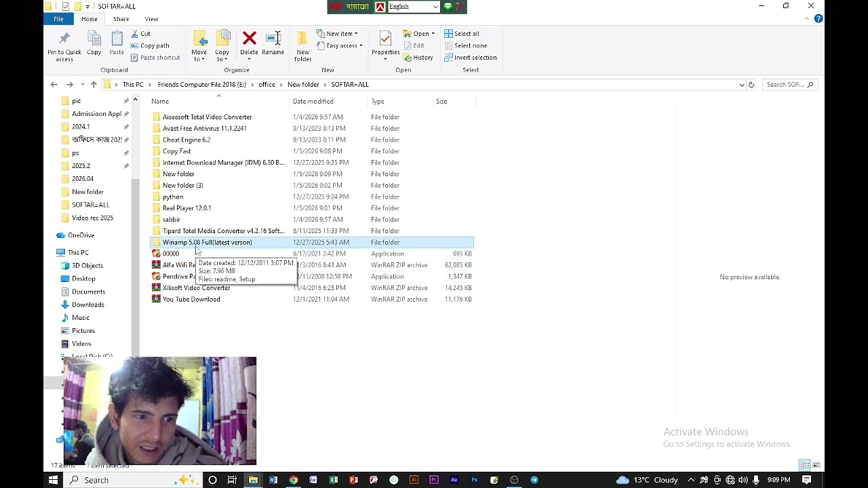This screenshot has width=868, height=488.
Task: Invert the current selection
Action: tap(471, 58)
